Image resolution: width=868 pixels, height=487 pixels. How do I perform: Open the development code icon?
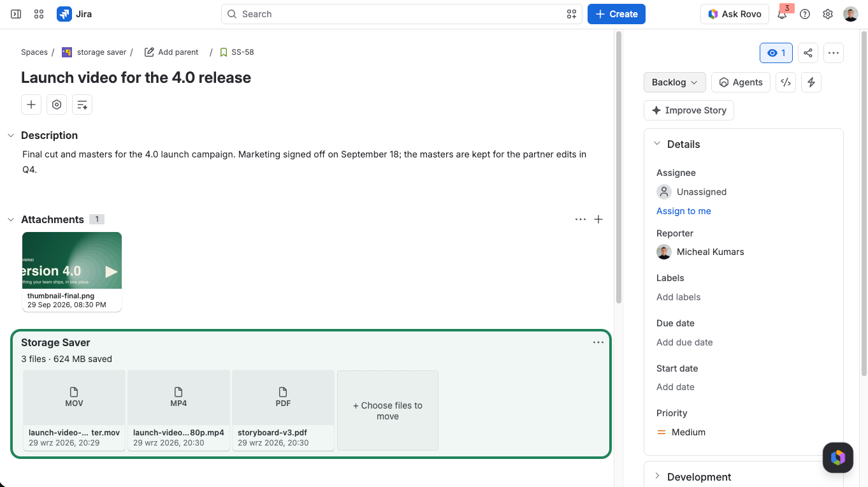786,82
